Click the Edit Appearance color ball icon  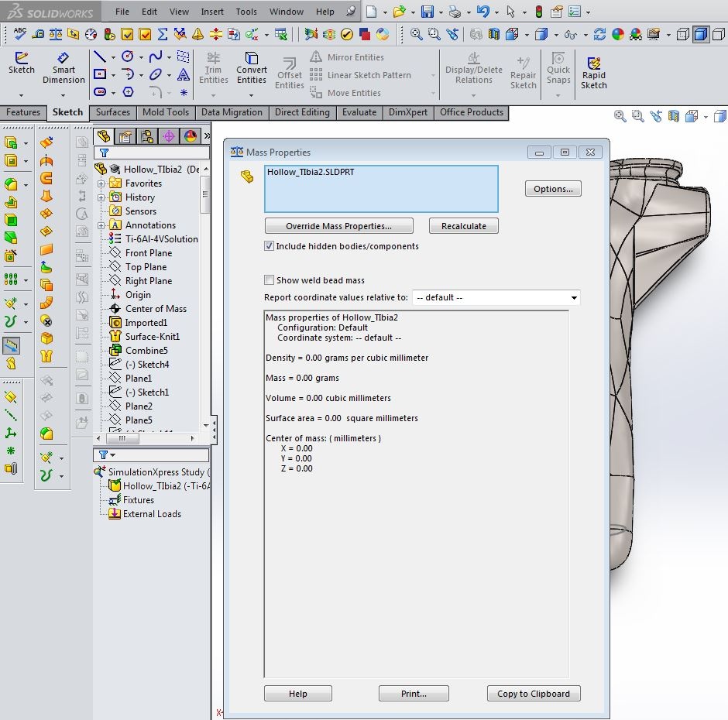618,34
